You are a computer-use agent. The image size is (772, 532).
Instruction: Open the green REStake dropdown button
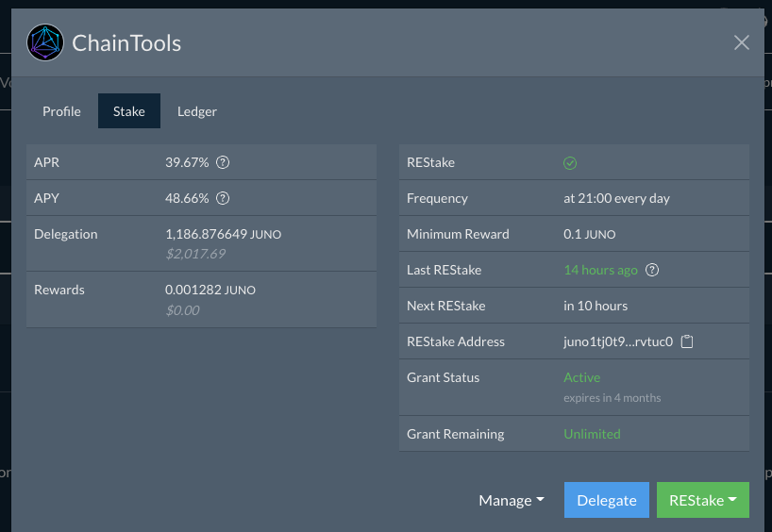pyautogui.click(x=702, y=500)
